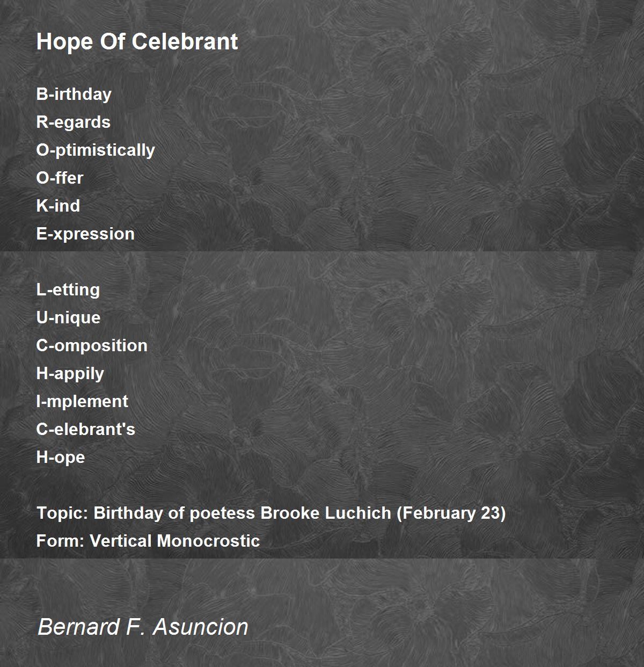Screen dimensions: 644x667
Task: Click the word H-appily
Action: (70, 374)
